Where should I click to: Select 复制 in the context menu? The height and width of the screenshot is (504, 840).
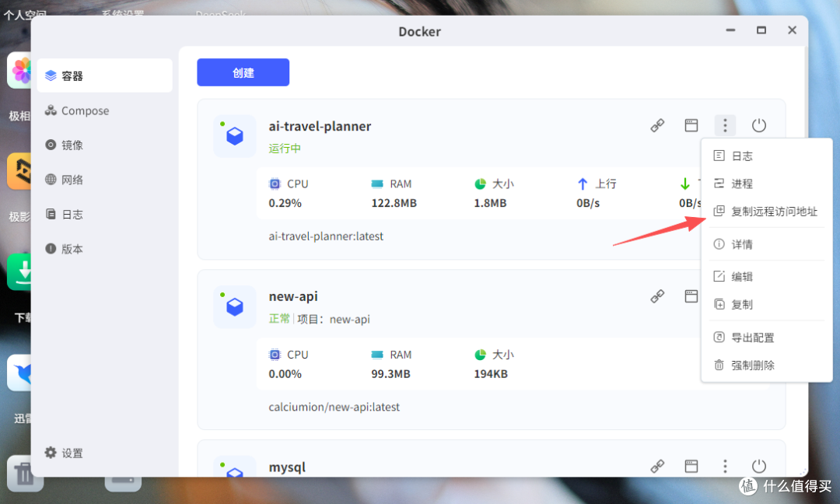(x=767, y=304)
